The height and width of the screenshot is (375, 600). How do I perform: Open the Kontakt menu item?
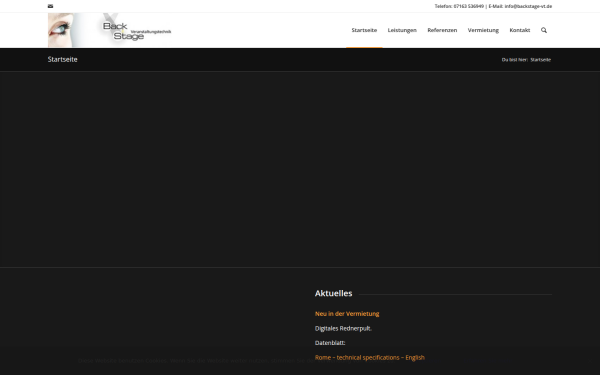[520, 30]
